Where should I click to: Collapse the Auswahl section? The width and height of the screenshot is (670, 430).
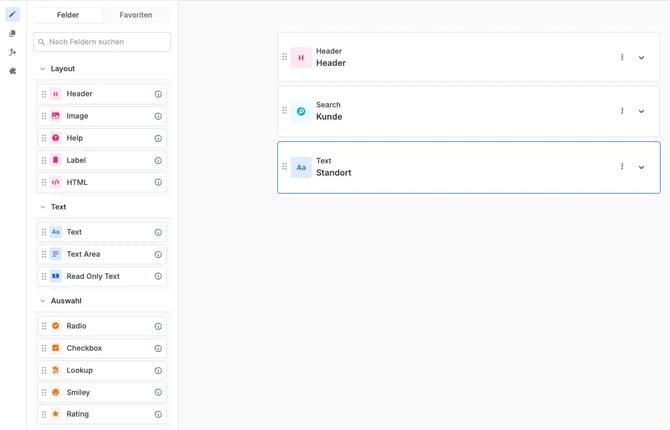coord(43,301)
